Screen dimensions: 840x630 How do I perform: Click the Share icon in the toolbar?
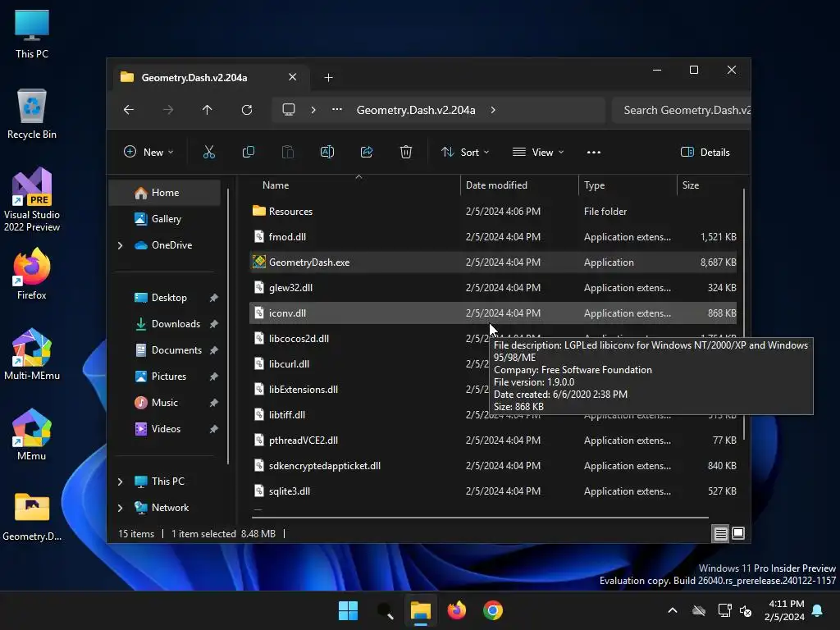pyautogui.click(x=367, y=152)
